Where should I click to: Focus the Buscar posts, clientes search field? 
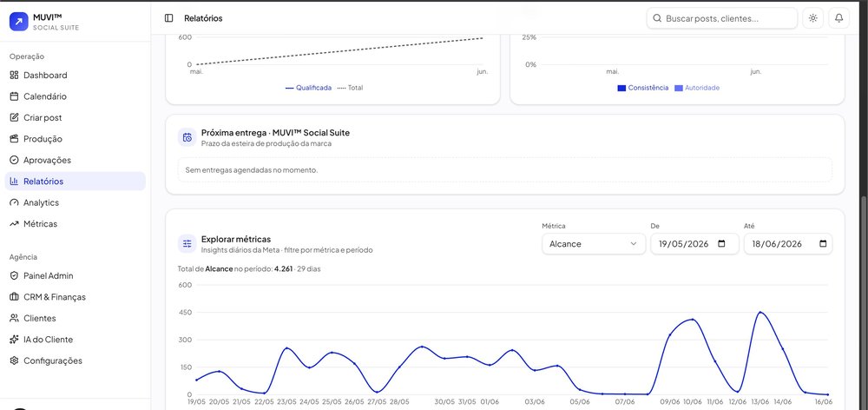pos(722,18)
